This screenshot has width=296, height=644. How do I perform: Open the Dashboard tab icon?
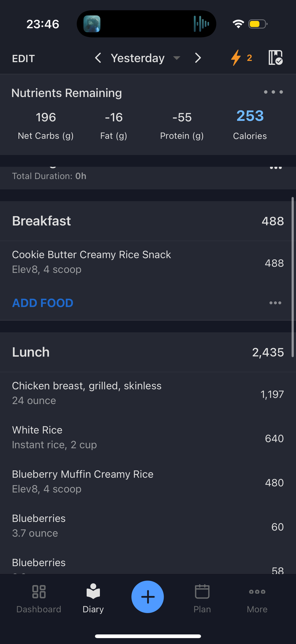[39, 591]
